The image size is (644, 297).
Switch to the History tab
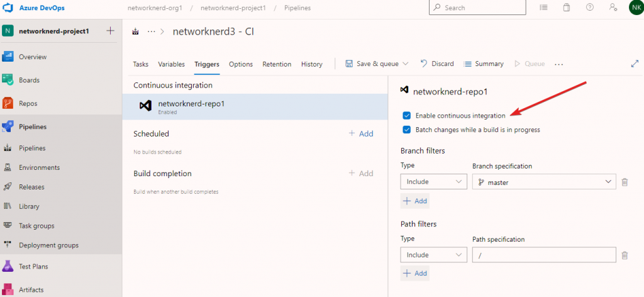(x=312, y=64)
